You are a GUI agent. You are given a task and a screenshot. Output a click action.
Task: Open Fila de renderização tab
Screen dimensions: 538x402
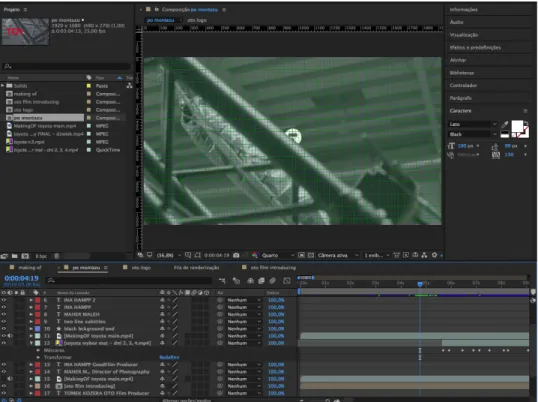196,268
